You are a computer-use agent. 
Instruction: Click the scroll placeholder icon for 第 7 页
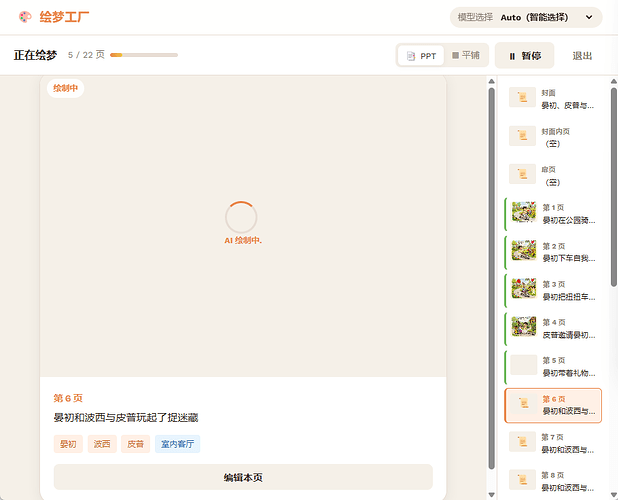[522, 442]
